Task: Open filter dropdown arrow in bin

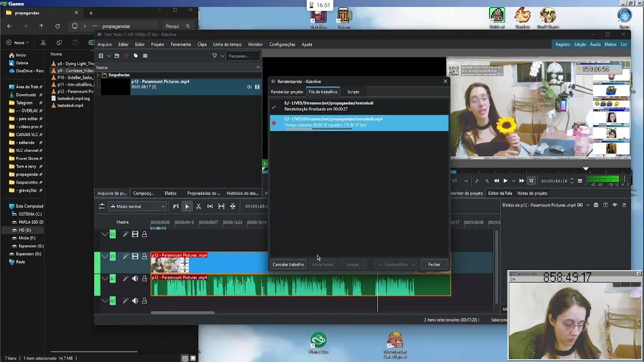Action: (222, 56)
